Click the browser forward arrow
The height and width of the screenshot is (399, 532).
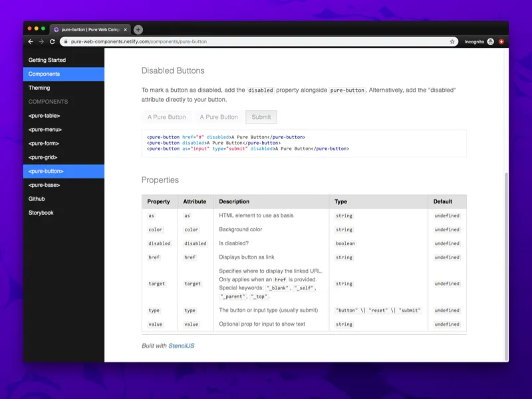coord(41,41)
